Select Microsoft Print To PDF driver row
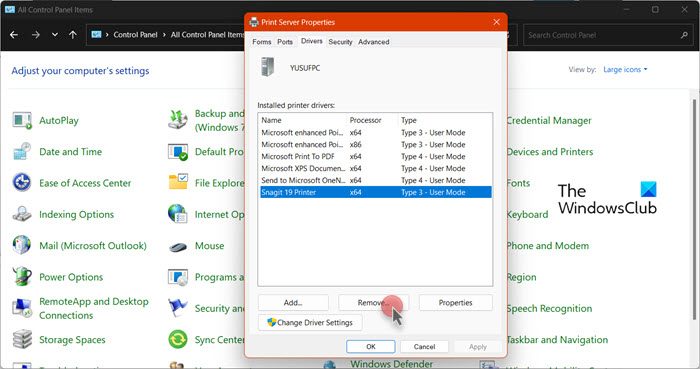 click(x=375, y=157)
